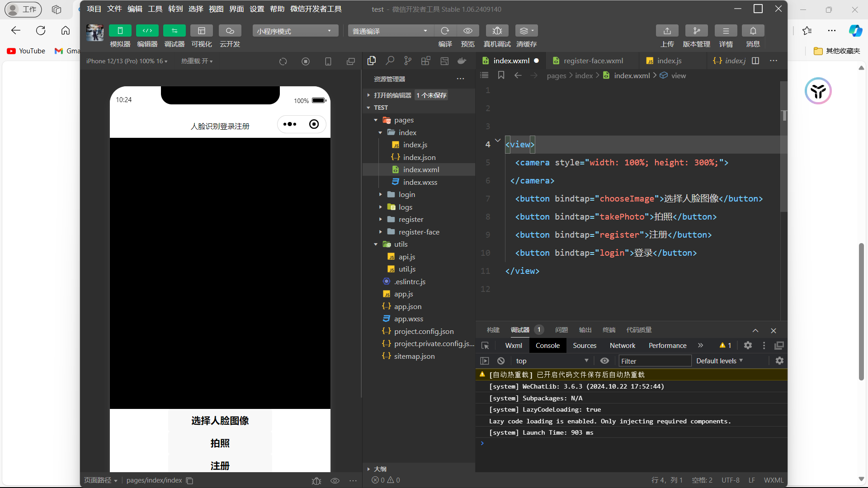Click the upload icon in toolbar
Image resolution: width=868 pixels, height=488 pixels.
667,31
